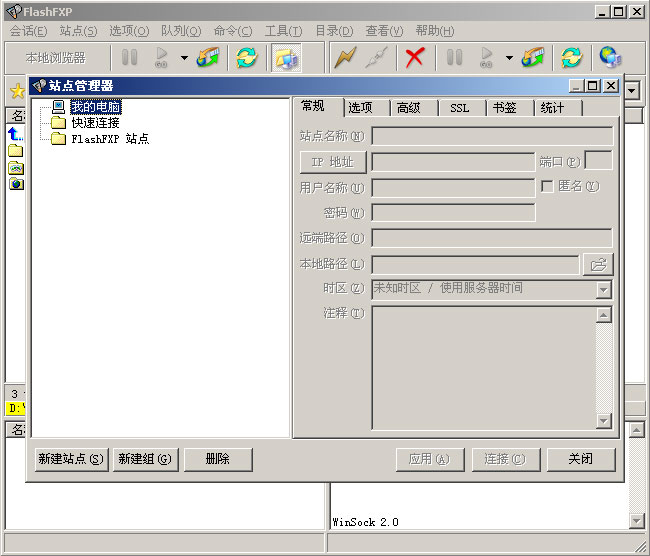The image size is (650, 556).
Task: Click the left pane refresh icon
Action: click(x=246, y=57)
